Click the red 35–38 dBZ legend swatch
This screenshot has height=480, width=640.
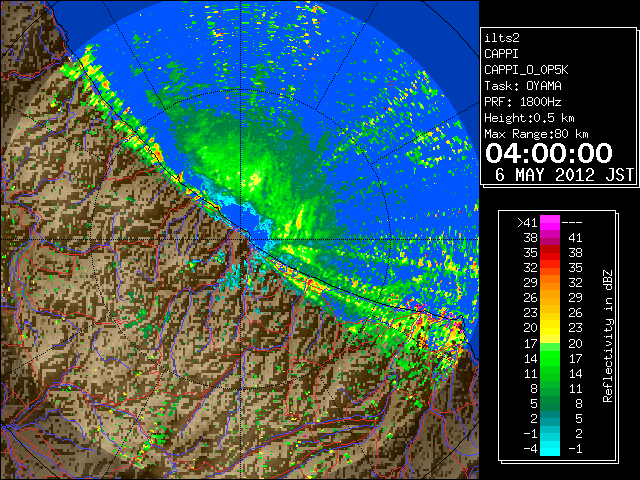coord(550,253)
